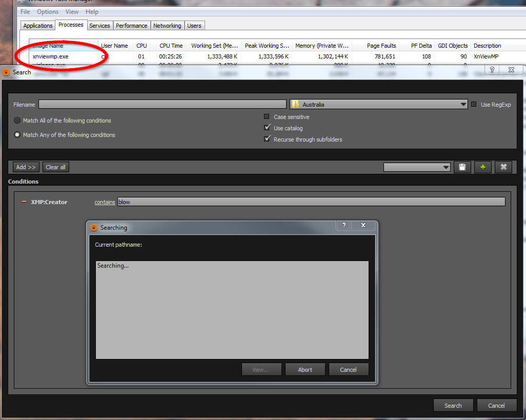Switch to the Users tab in Task Manager
Screen dimensions: 526x420
pos(194,26)
